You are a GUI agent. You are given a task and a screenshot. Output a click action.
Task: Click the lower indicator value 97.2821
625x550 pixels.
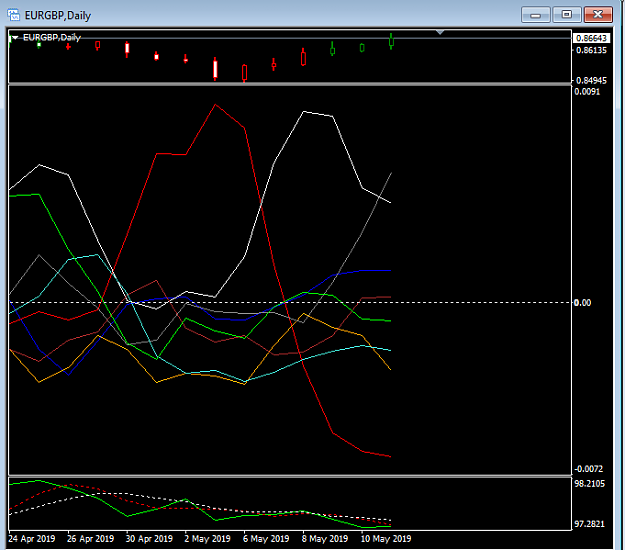[590, 524]
